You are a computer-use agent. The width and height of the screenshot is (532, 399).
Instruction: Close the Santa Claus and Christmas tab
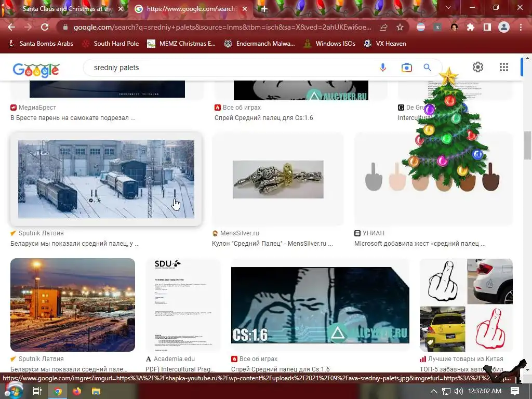(121, 9)
